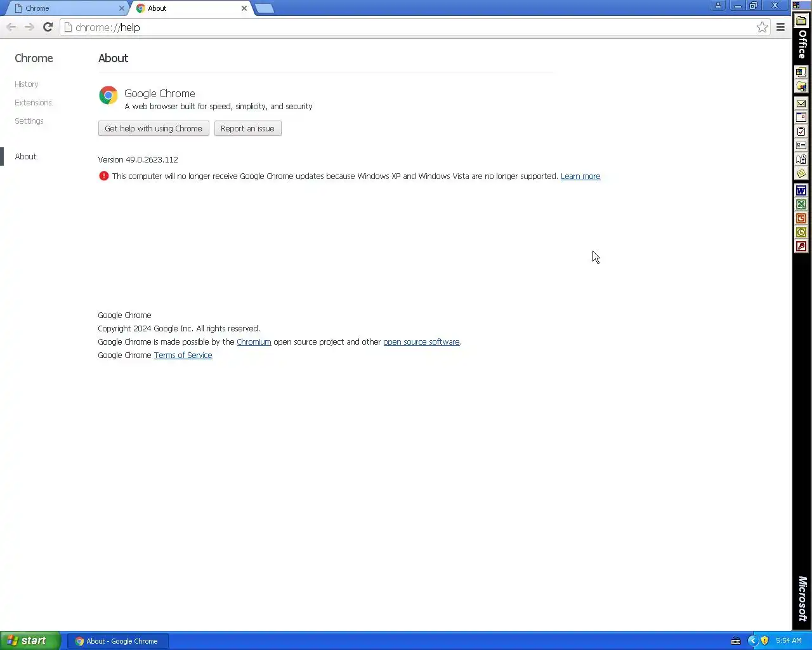Click the New Task clipboard icon

801,131
